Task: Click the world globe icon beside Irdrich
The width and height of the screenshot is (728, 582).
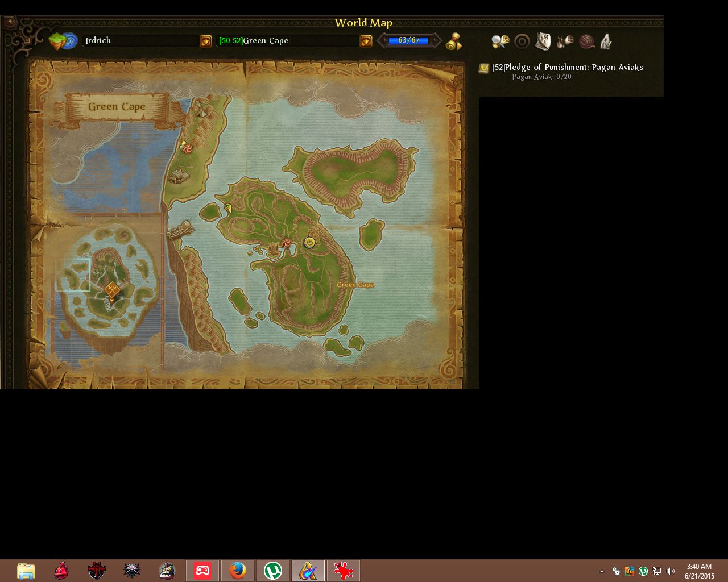Action: coord(63,41)
